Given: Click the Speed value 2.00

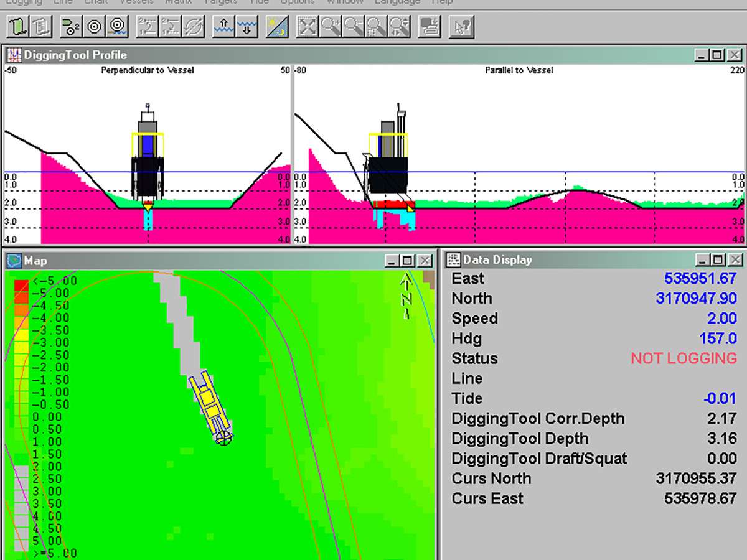Looking at the screenshot, I should [x=722, y=318].
